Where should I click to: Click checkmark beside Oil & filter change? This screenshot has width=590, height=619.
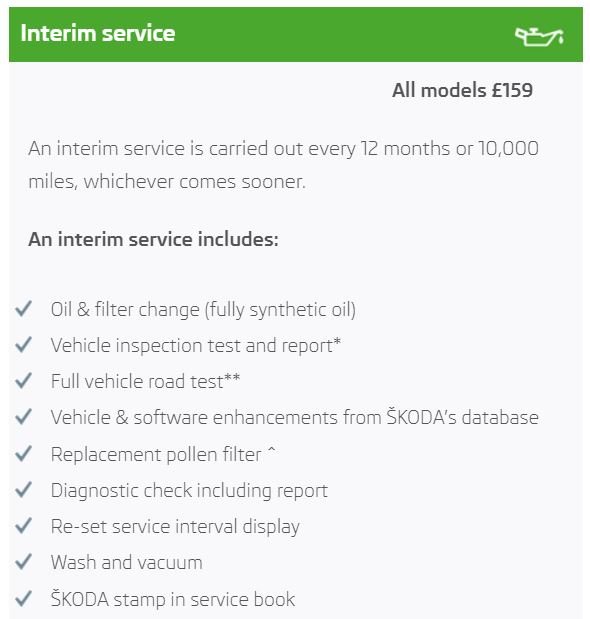pyautogui.click(x=23, y=309)
